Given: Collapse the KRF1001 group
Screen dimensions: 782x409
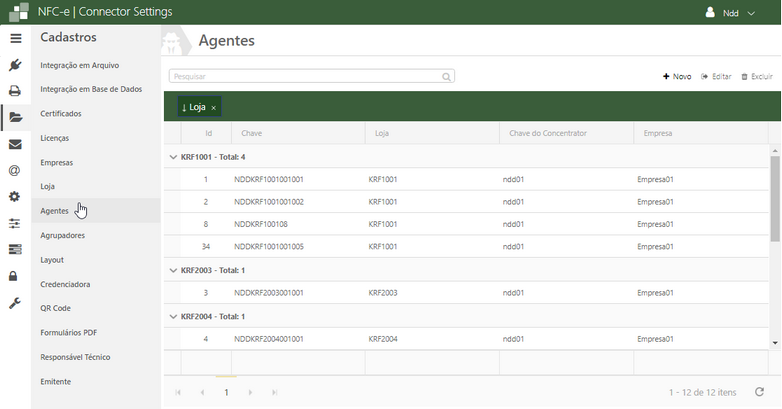Looking at the screenshot, I should (x=173, y=157).
